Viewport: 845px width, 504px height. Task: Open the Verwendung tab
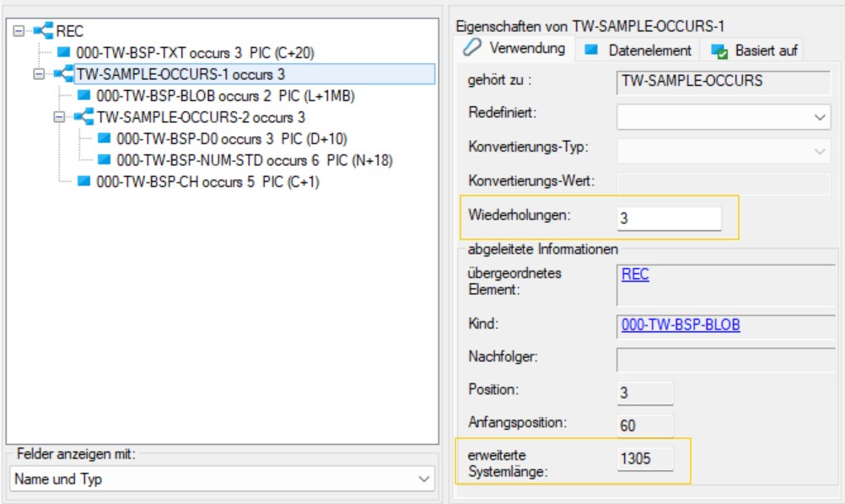tap(515, 48)
